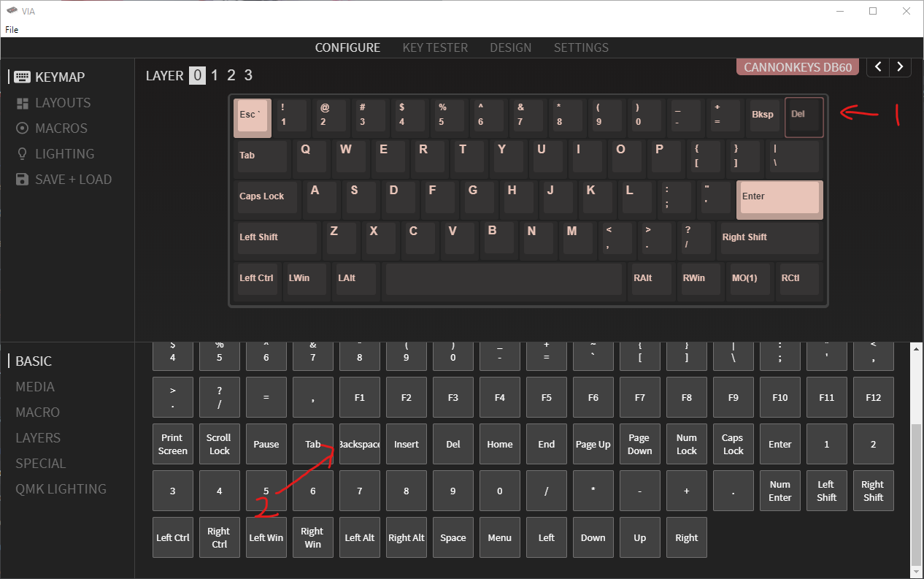The width and height of the screenshot is (924, 579).
Task: Open the Settings tab
Action: click(581, 47)
